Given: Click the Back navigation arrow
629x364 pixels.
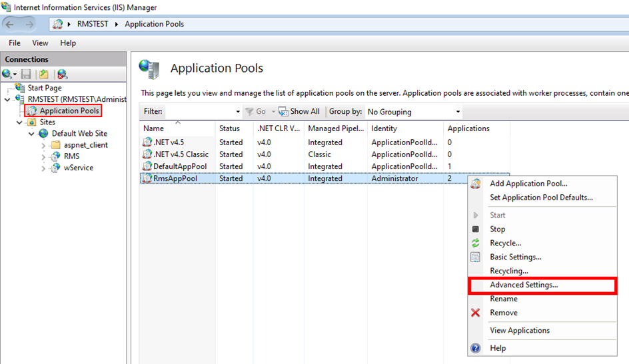Looking at the screenshot, I should tap(9, 25).
